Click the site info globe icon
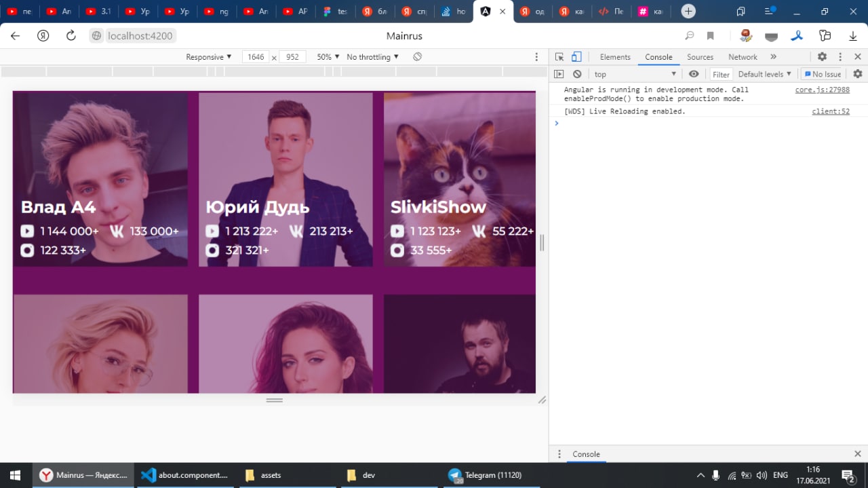The height and width of the screenshot is (488, 868). (x=97, y=36)
